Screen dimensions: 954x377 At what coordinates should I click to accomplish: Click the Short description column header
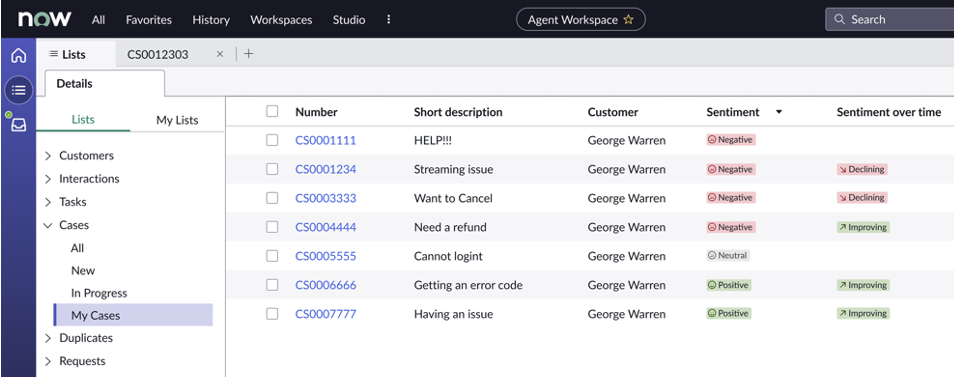coord(458,112)
